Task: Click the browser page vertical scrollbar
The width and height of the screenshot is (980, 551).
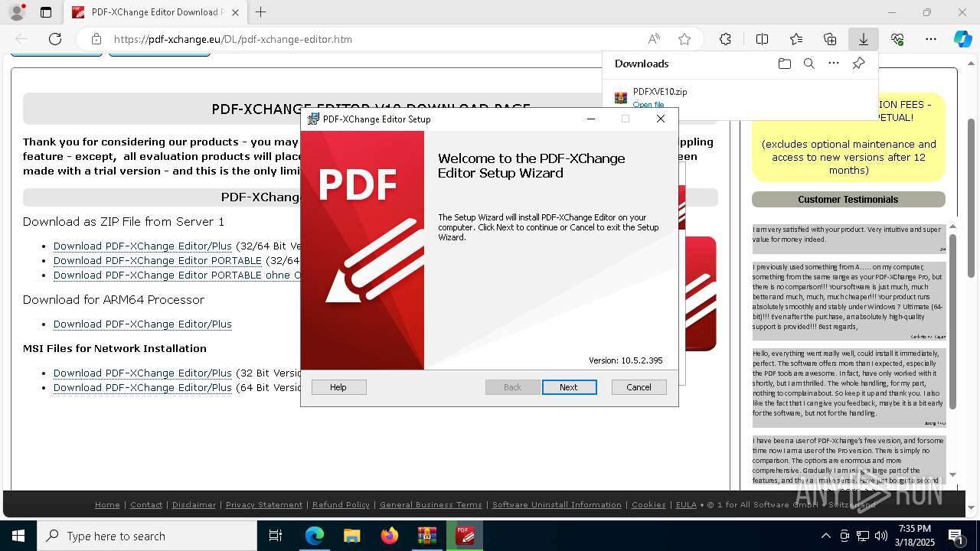Action: coord(971,199)
